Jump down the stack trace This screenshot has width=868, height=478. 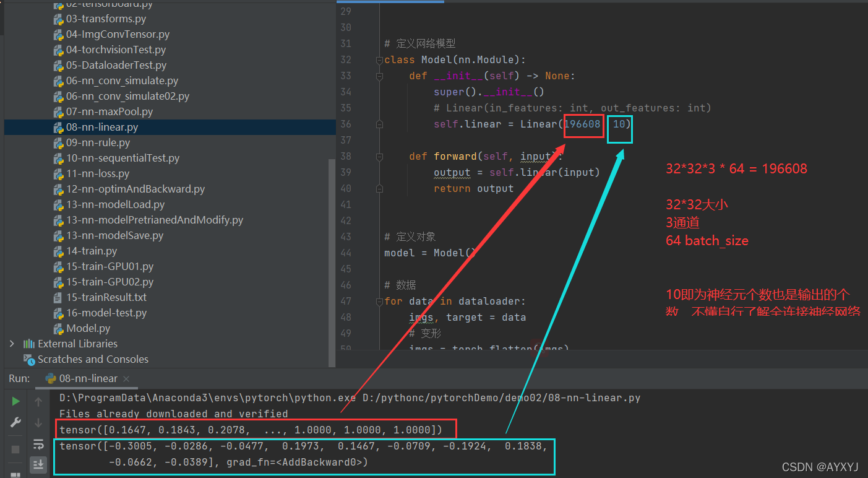(38, 423)
